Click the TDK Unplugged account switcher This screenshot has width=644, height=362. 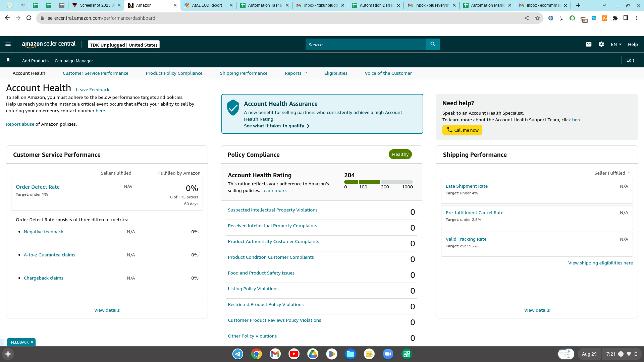(x=124, y=45)
